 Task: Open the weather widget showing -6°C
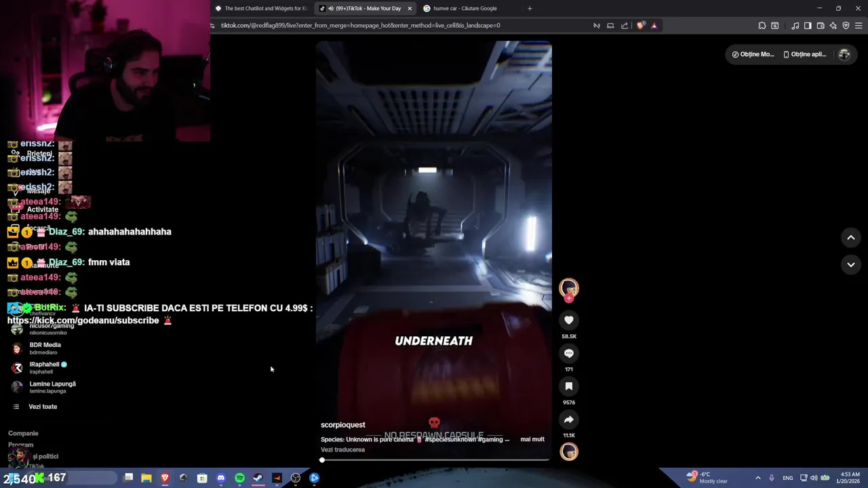coord(706,478)
